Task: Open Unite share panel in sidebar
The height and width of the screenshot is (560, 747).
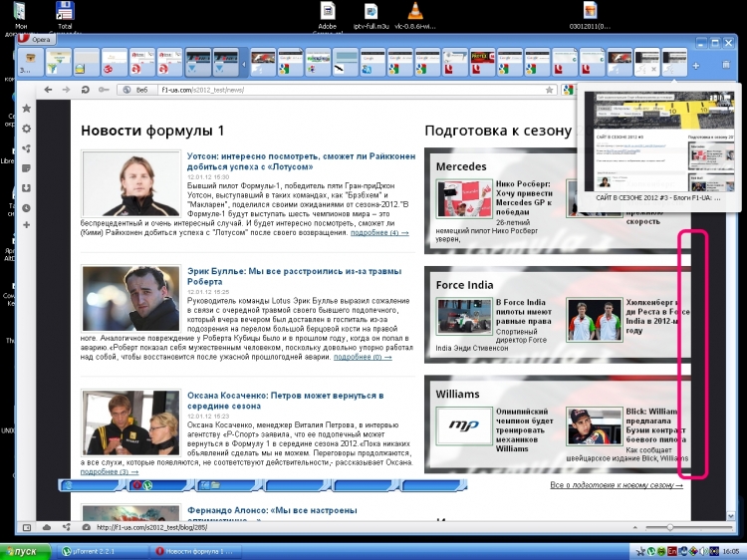Action: pos(27,148)
